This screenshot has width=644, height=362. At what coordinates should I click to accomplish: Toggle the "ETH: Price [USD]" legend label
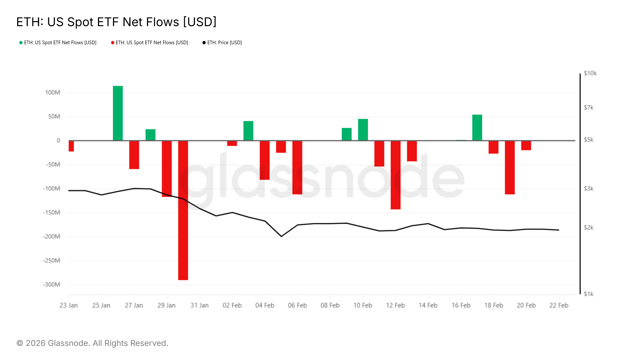point(224,43)
